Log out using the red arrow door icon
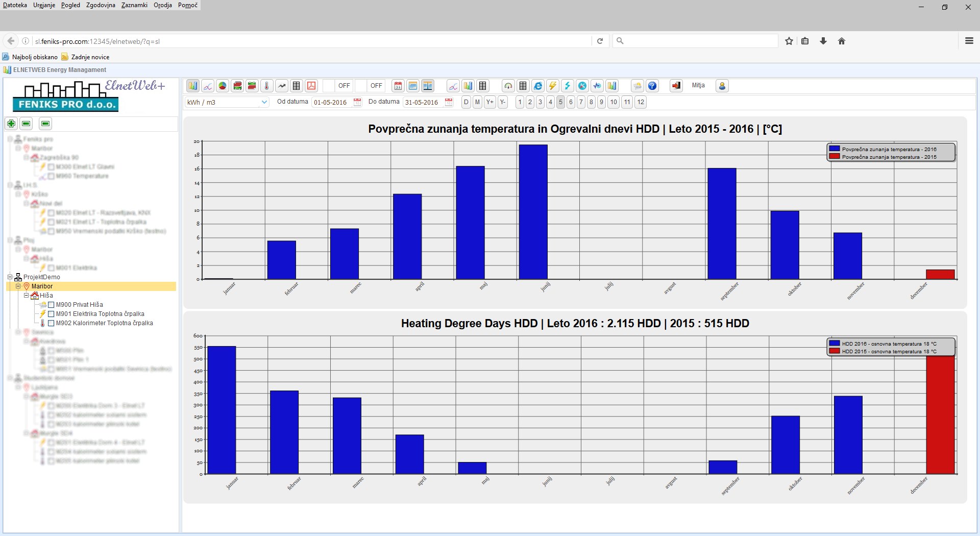This screenshot has width=980, height=536. tap(676, 86)
